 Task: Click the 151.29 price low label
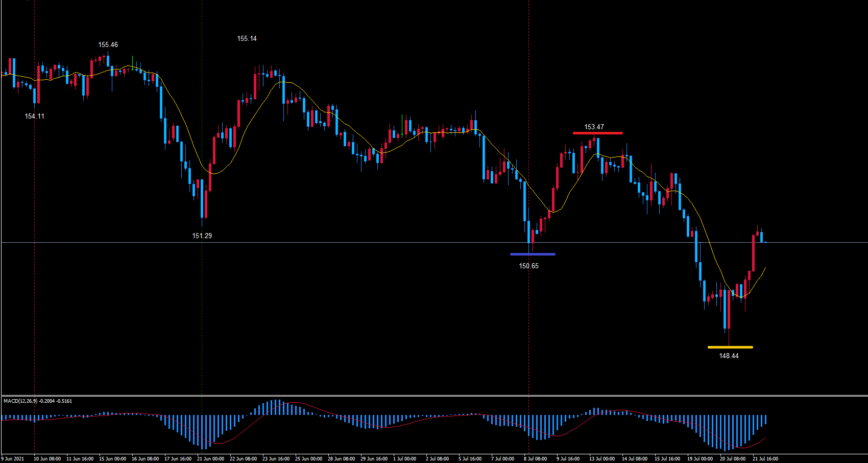[202, 236]
